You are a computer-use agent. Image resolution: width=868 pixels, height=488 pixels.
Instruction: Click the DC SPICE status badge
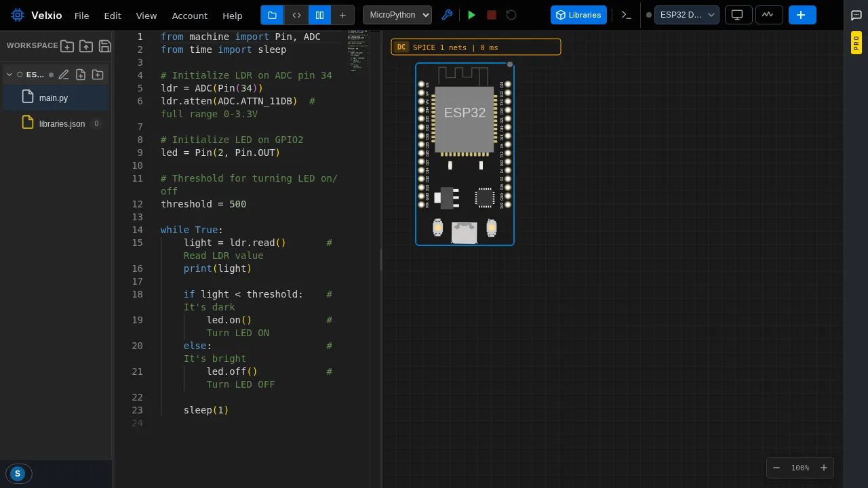pos(476,47)
